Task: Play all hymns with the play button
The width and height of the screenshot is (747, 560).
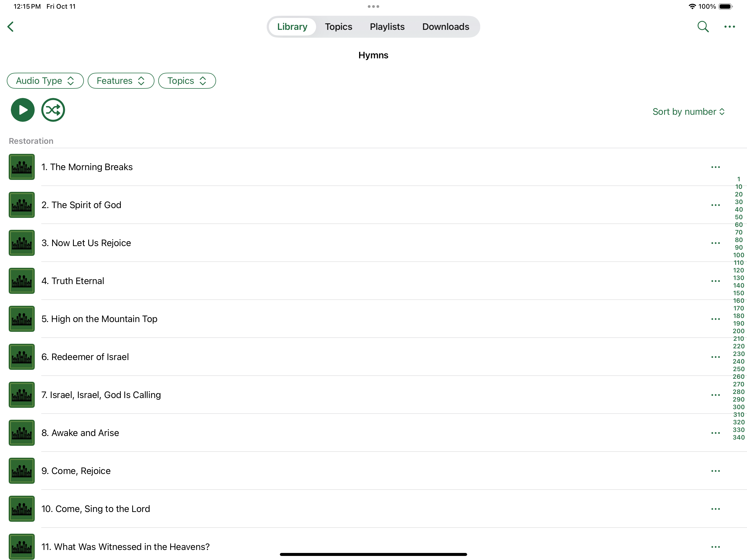Action: pos(23,110)
